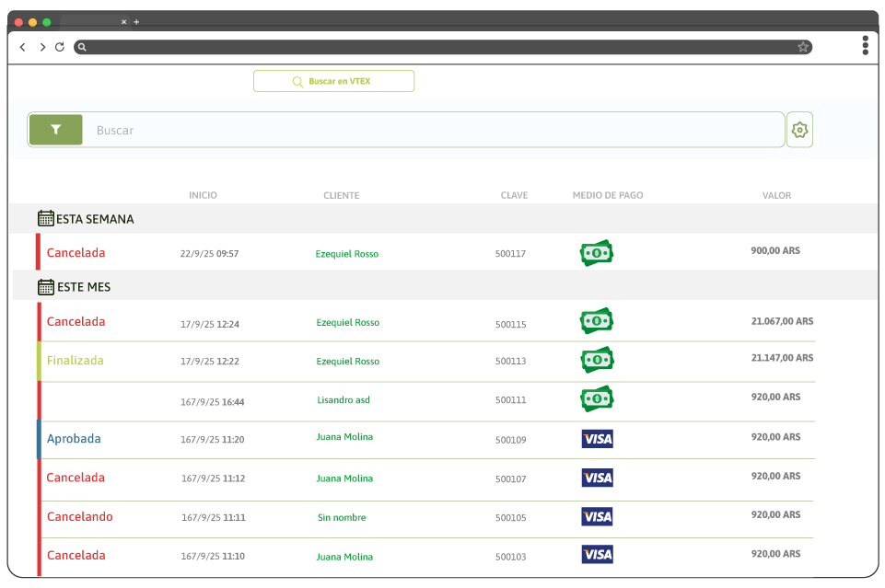885x588 pixels.
Task: Click the VISA icon for order 500105
Action: tap(597, 517)
